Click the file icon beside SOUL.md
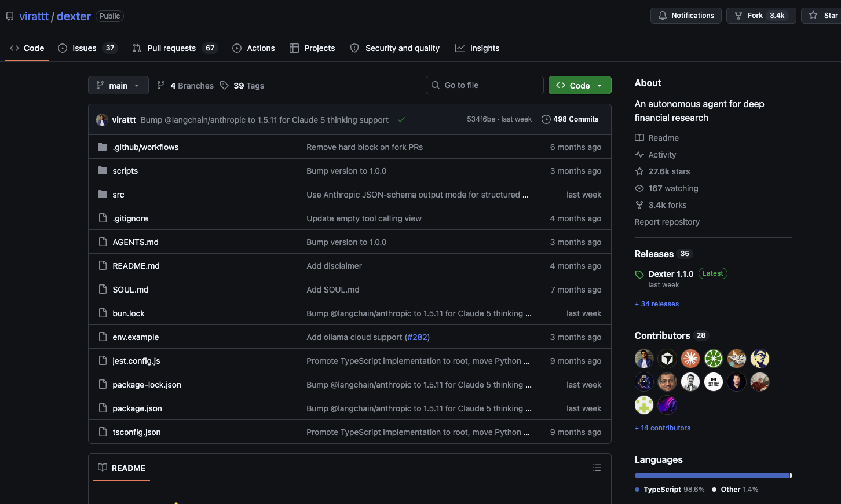The width and height of the screenshot is (841, 504). click(x=103, y=289)
